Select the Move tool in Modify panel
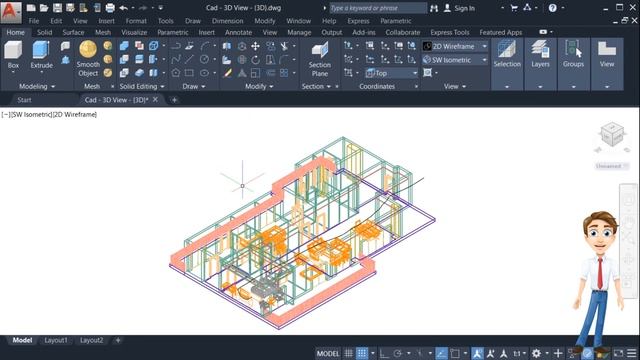Screen dimensions: 640x360 (x=256, y=46)
